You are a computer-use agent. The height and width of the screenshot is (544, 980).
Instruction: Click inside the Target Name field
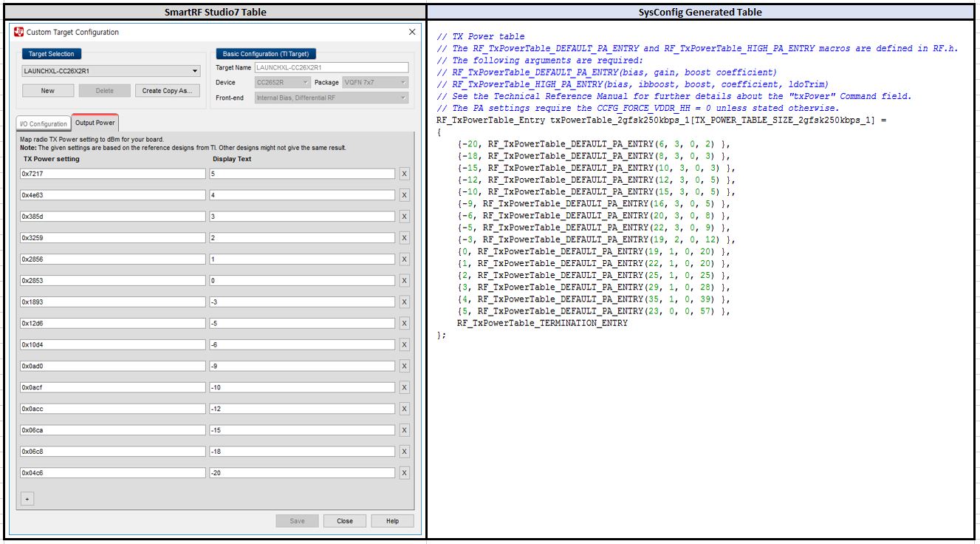click(x=331, y=67)
